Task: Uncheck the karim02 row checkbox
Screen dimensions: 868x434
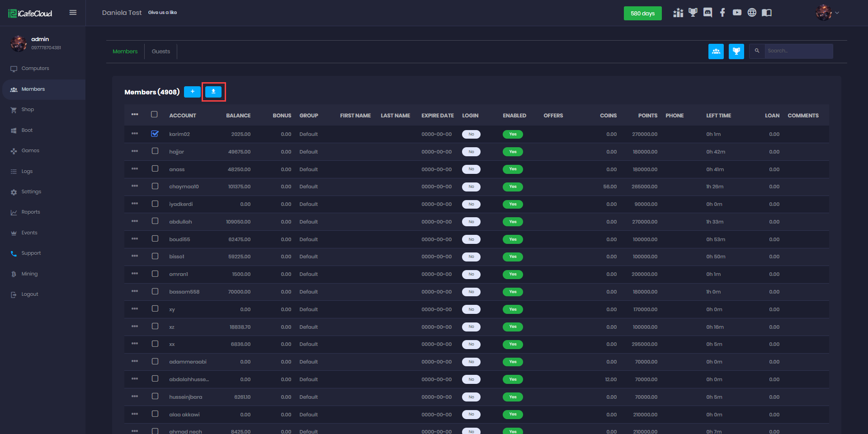Action: [155, 134]
